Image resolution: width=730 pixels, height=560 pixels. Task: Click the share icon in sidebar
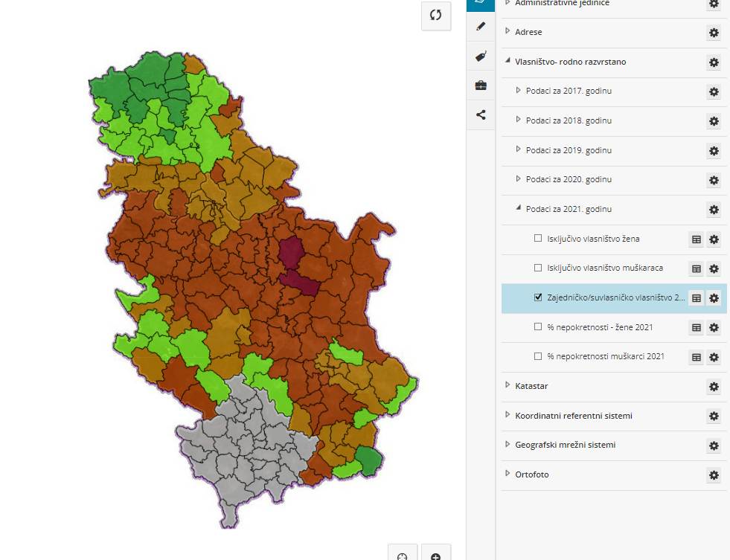tap(481, 115)
